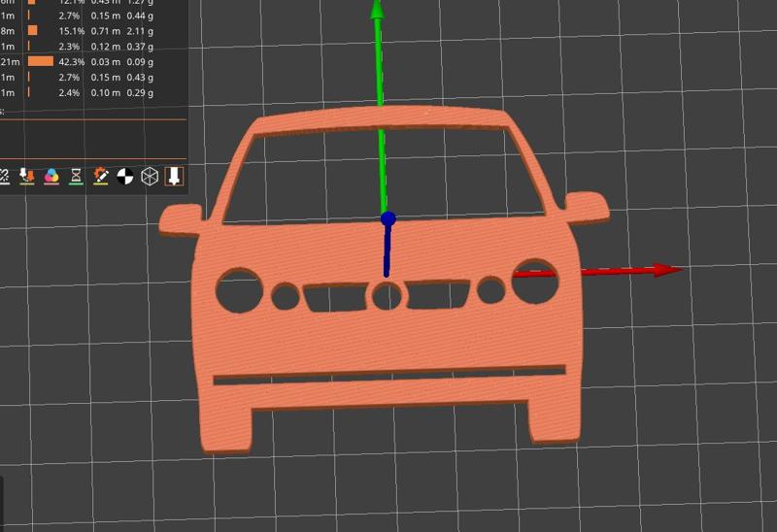Select the 42.3% legend value

click(x=71, y=62)
